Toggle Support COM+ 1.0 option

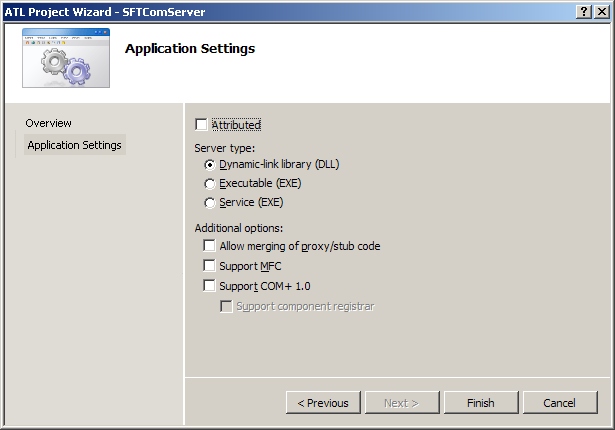(209, 286)
